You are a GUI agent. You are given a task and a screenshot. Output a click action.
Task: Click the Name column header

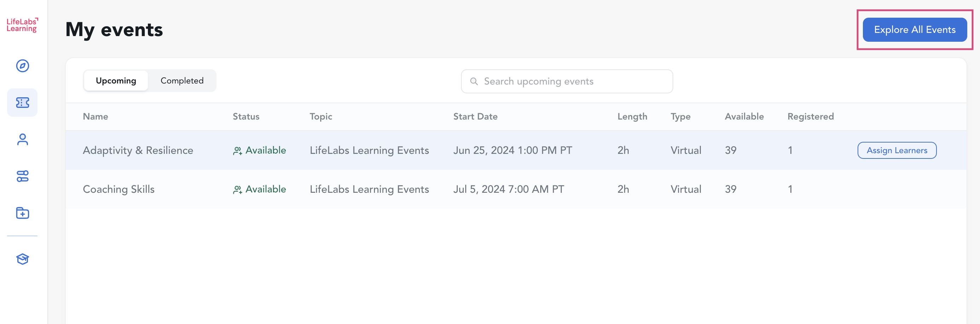(x=95, y=117)
